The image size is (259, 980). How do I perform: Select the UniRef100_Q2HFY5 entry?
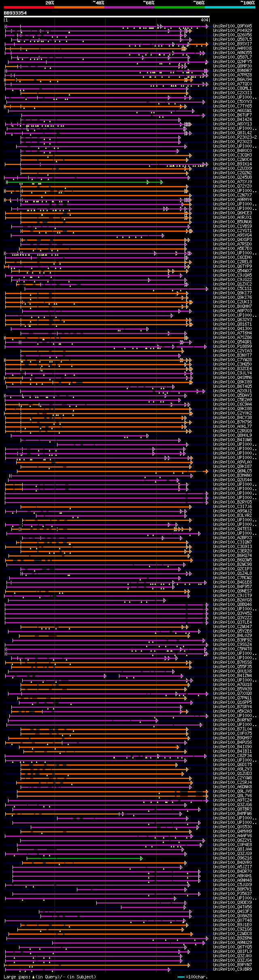click(x=232, y=61)
